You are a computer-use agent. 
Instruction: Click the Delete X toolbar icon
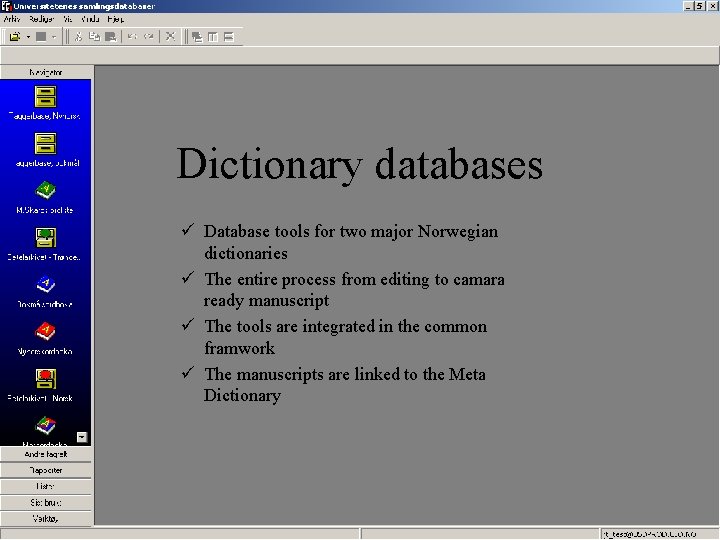pyautogui.click(x=170, y=37)
